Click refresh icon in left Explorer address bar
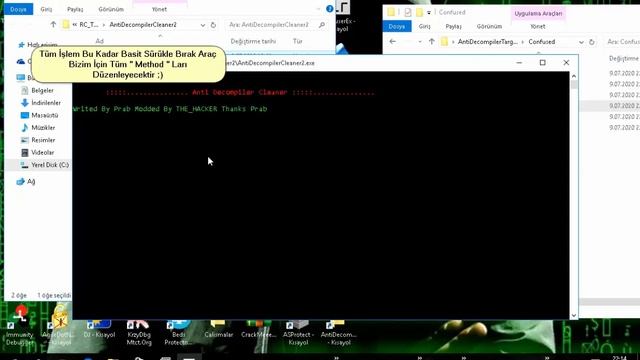640x360 pixels. pyautogui.click(x=213, y=25)
